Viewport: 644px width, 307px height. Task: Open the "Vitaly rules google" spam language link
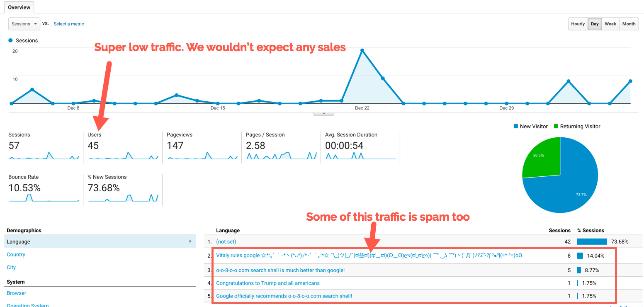238,256
